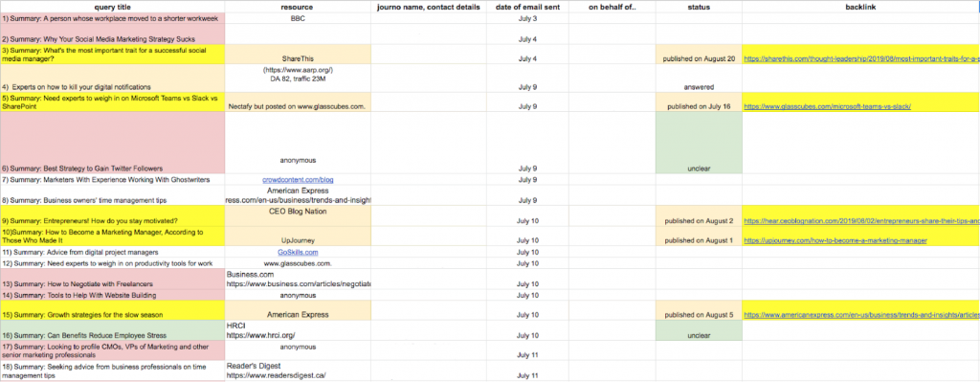This screenshot has height=382, width=980.
Task: Click 'published on August 1' status cell
Action: click(699, 236)
